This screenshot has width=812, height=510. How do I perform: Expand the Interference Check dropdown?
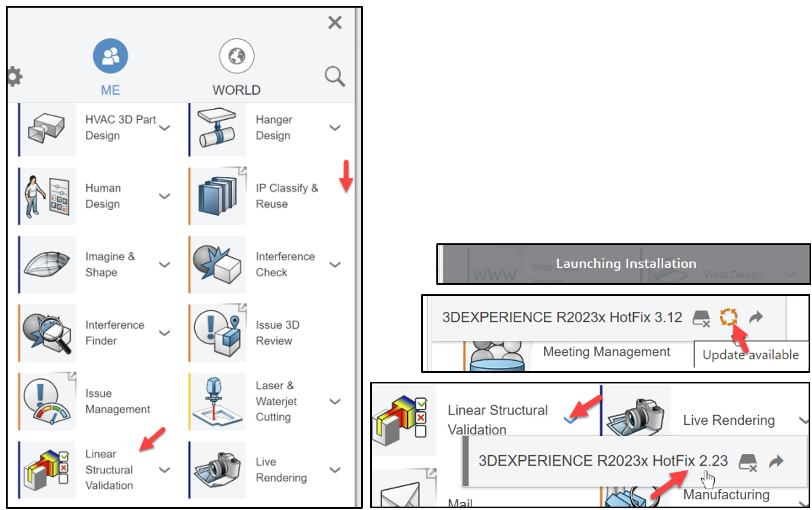(336, 265)
